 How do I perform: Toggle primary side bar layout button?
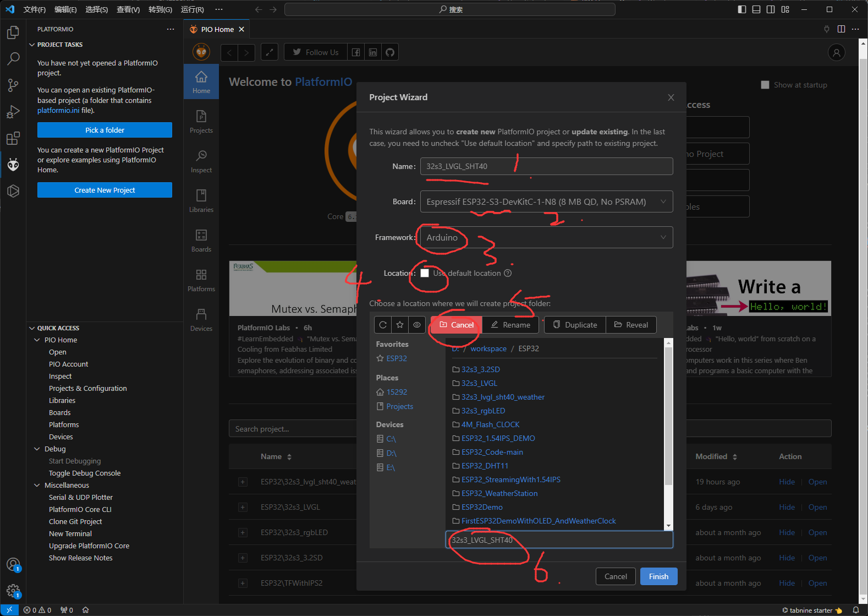coord(742,9)
